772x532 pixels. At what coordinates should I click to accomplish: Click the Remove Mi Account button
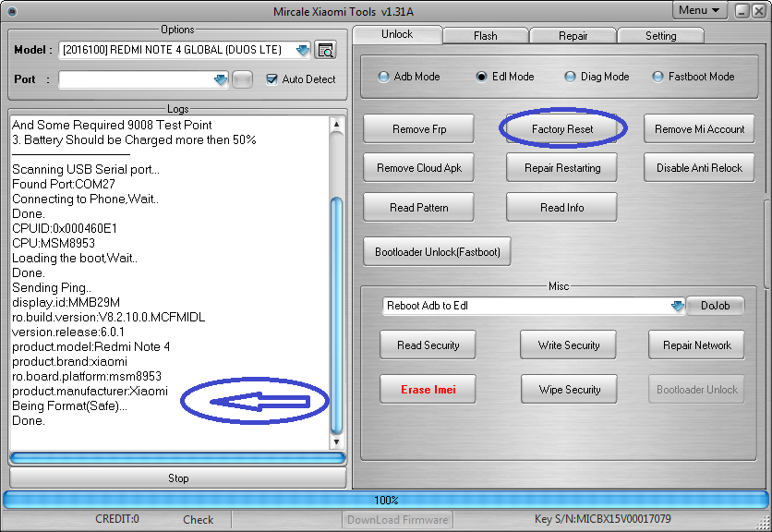click(699, 129)
